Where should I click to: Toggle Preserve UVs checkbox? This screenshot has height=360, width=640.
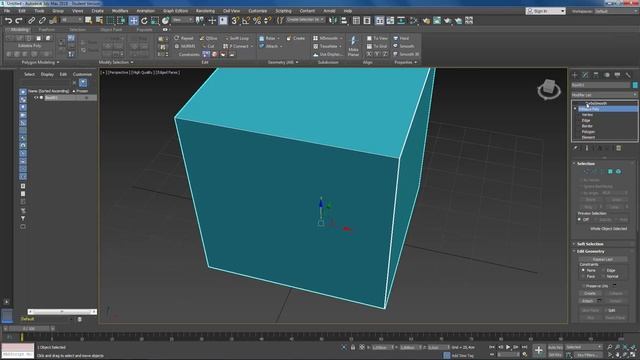[583, 286]
